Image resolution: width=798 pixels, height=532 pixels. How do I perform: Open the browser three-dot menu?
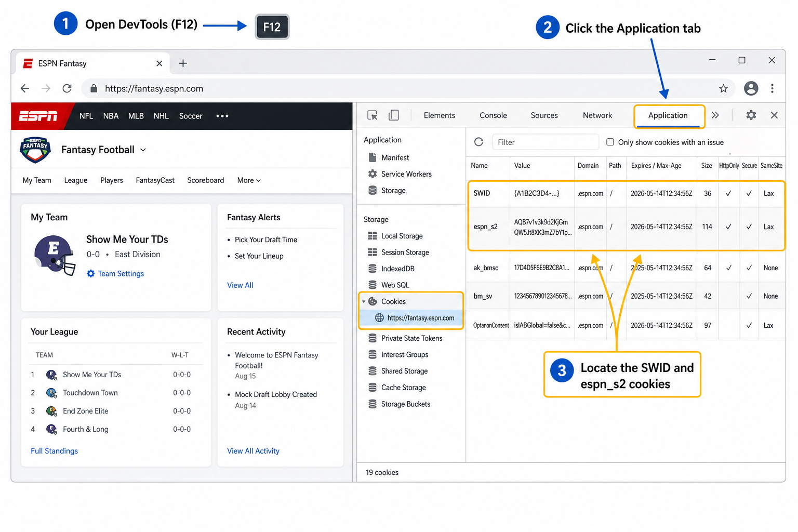pos(772,88)
